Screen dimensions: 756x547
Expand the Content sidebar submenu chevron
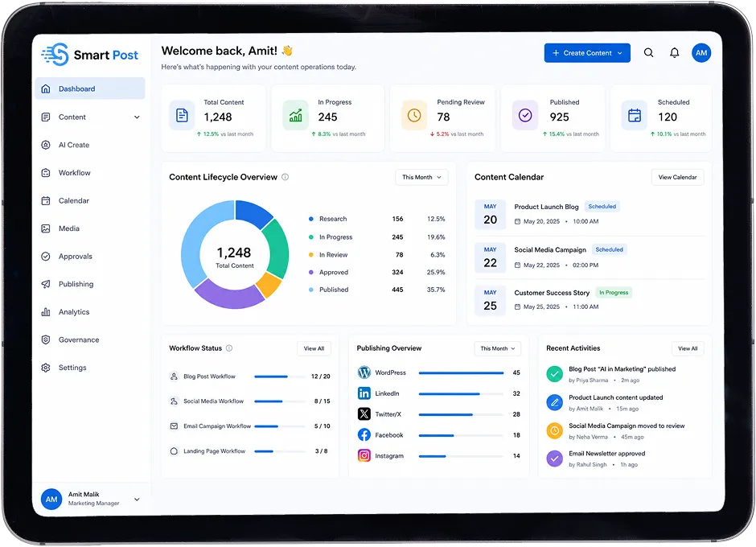click(137, 117)
